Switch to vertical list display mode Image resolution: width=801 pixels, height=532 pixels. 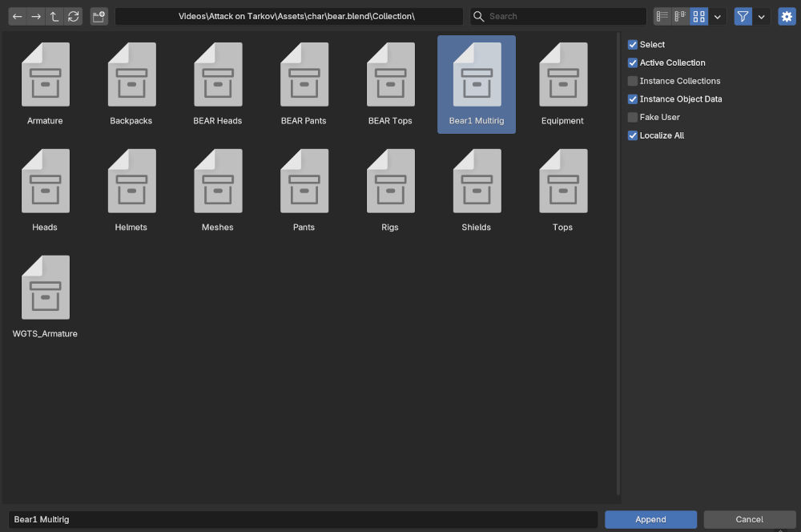tap(662, 16)
